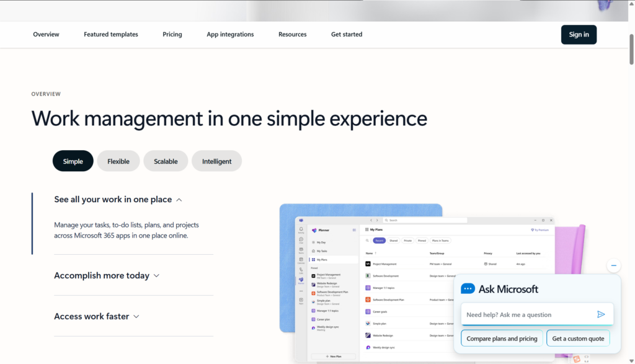This screenshot has height=364, width=635.
Task: Go to Featured templates section
Action: pyautogui.click(x=110, y=35)
